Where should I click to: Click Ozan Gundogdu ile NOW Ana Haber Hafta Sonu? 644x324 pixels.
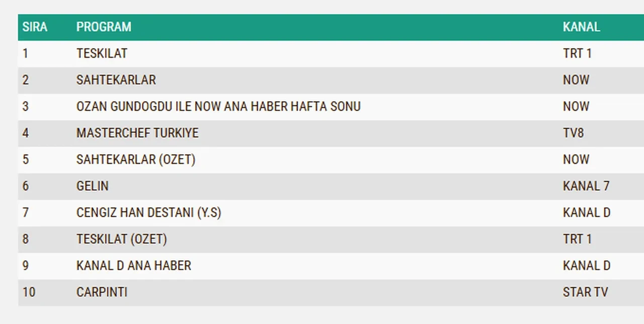[218, 107]
